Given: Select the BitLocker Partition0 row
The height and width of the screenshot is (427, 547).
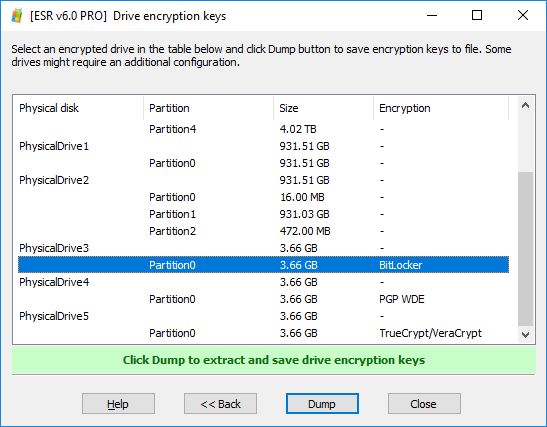Looking at the screenshot, I should [263, 265].
